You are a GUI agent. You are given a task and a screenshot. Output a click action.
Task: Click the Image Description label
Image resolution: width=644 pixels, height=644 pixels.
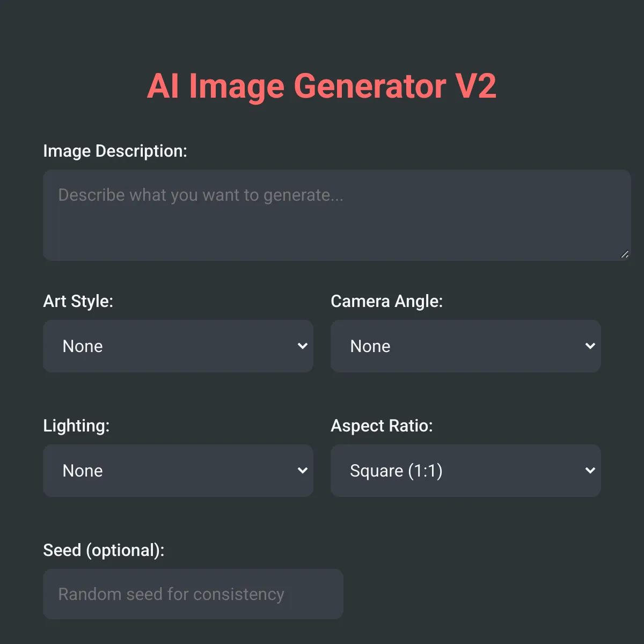coord(115,151)
